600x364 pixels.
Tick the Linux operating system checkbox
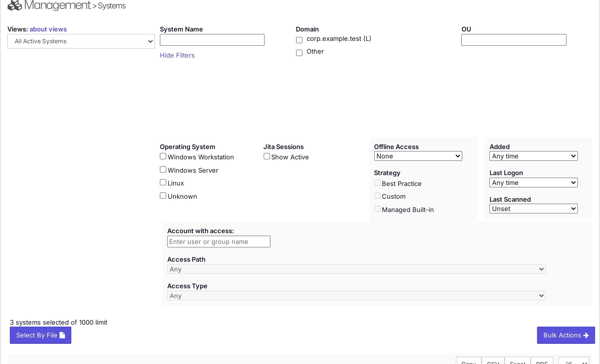click(163, 182)
